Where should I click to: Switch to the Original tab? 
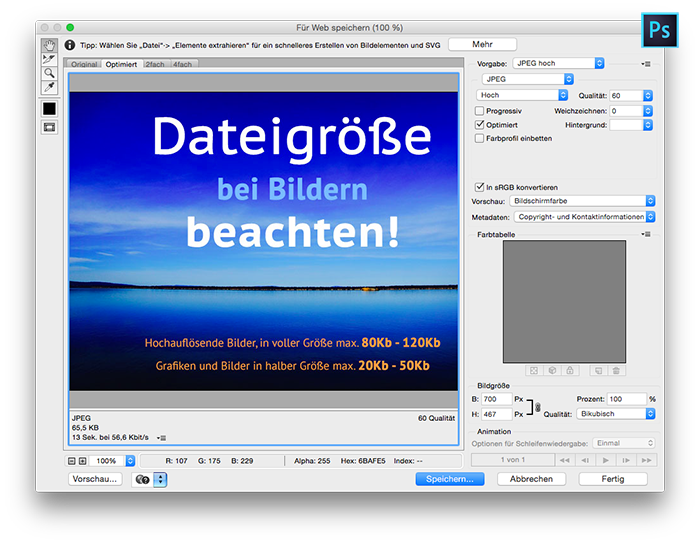[x=84, y=64]
